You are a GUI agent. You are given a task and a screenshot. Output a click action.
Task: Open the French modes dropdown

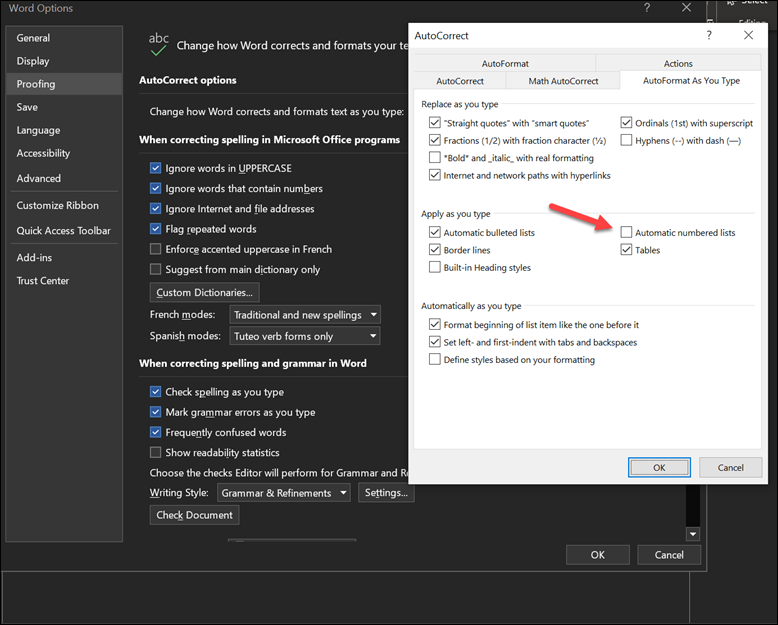304,315
